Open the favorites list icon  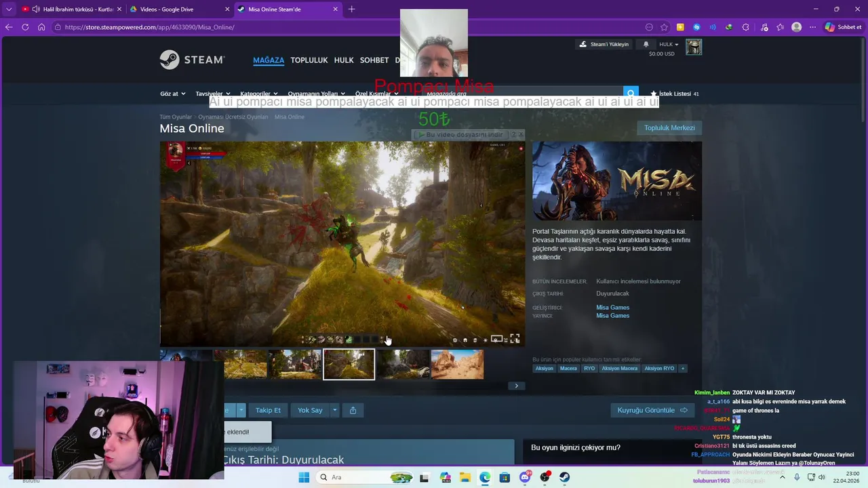(781, 27)
